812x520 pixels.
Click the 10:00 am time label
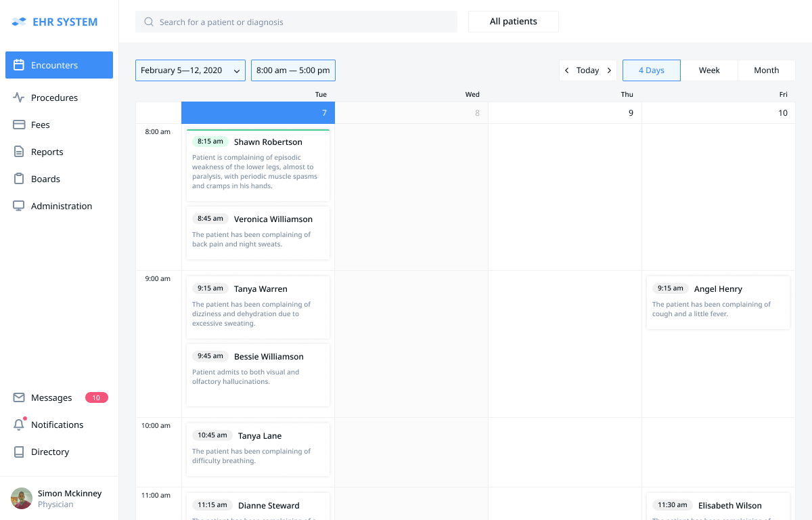coord(156,426)
